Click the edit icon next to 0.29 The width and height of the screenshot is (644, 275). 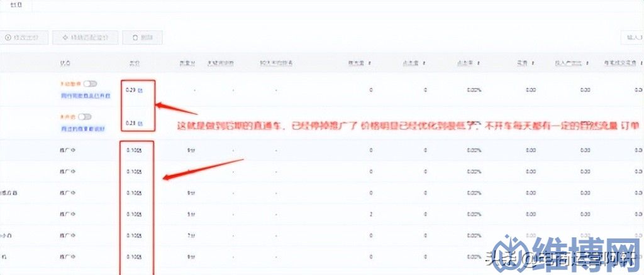pyautogui.click(x=140, y=90)
